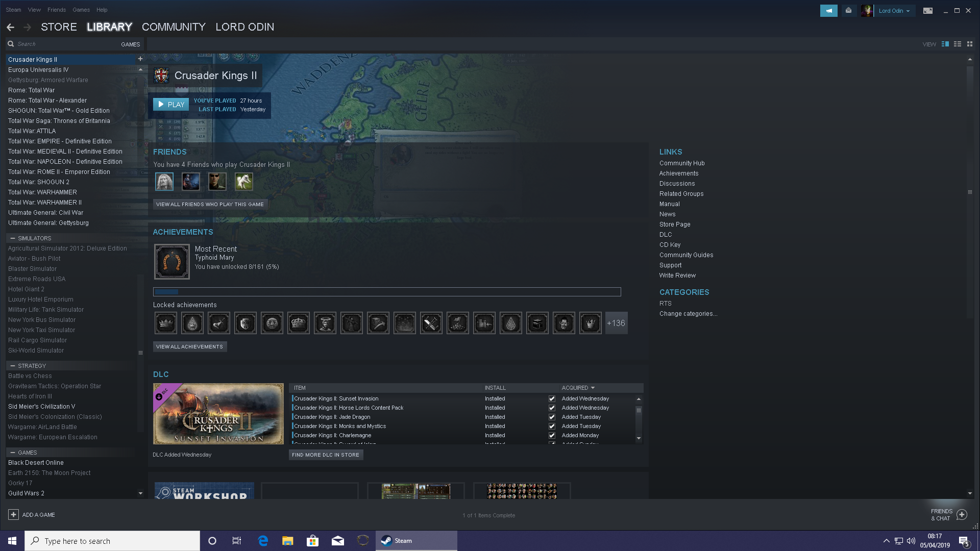Open the Typhoid Mary achievement icon
This screenshot has width=980, height=551.
[172, 262]
